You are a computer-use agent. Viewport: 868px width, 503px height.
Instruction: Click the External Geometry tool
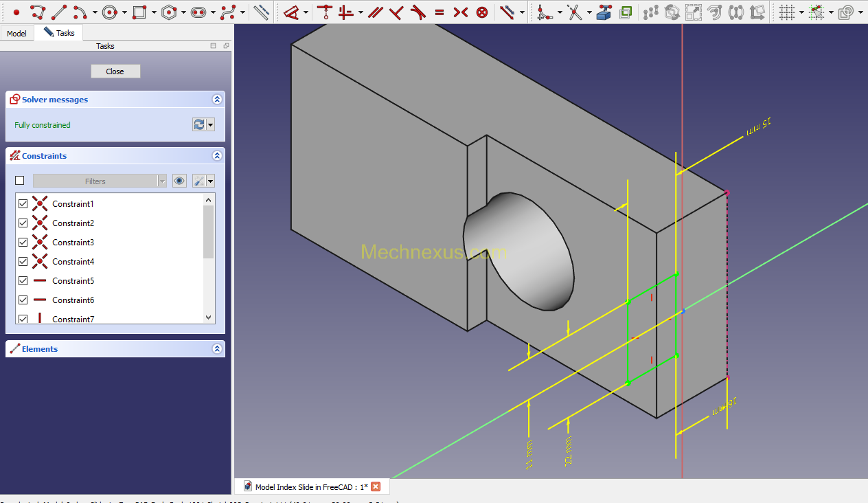604,12
